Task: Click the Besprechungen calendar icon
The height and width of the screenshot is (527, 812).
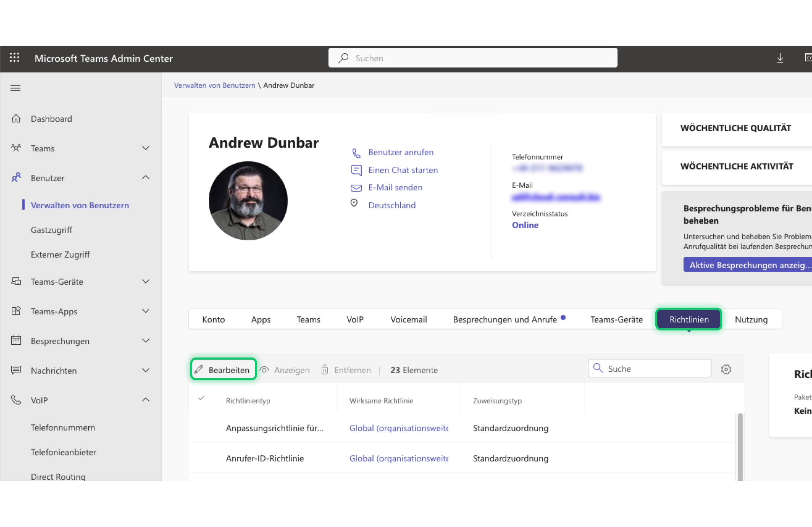Action: (x=16, y=340)
